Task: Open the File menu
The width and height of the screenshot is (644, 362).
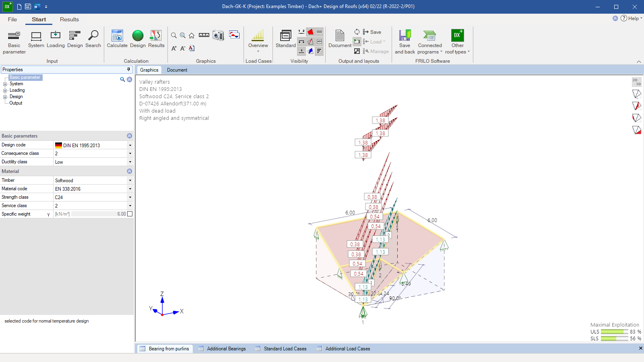Action: pos(12,19)
